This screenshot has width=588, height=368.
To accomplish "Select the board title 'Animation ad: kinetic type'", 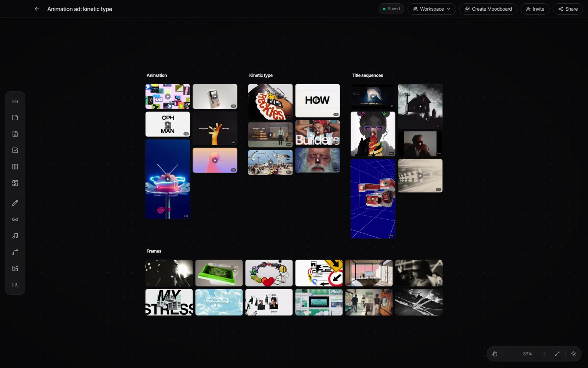I will (x=80, y=9).
